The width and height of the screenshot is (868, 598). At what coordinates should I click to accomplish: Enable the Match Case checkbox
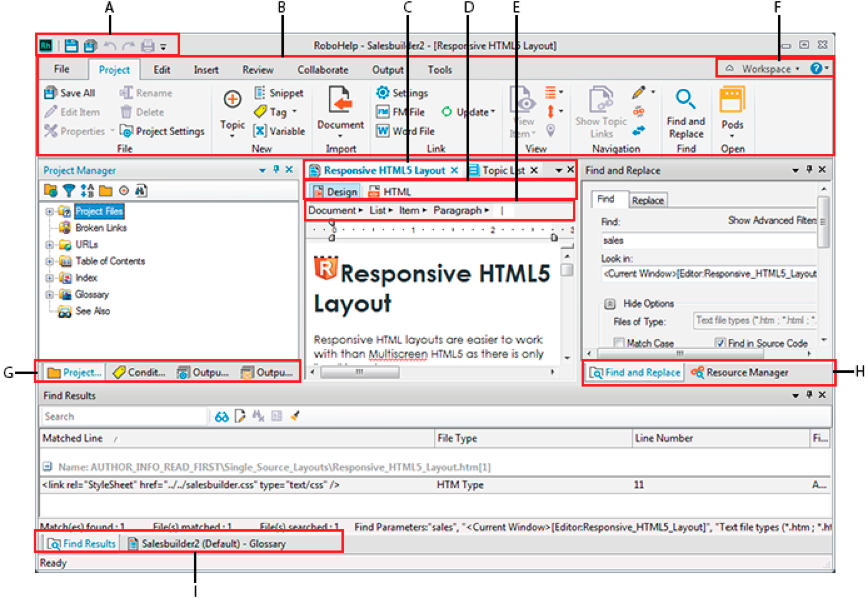(x=619, y=343)
